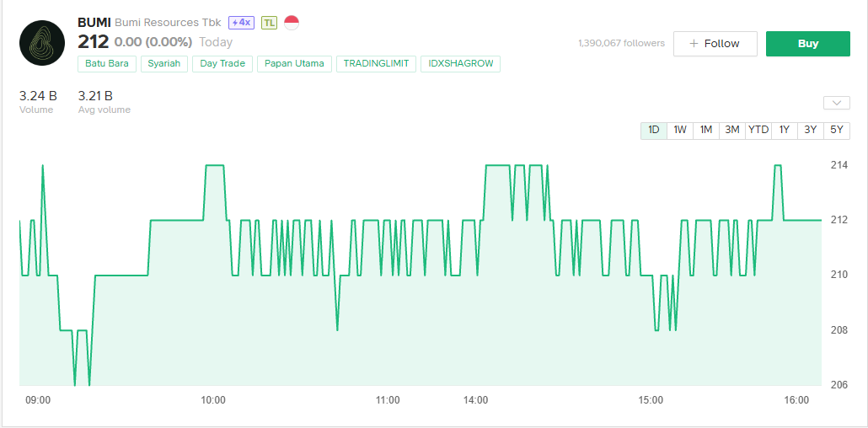Follow the BUMI stock
This screenshot has width=868, height=428.
(715, 44)
